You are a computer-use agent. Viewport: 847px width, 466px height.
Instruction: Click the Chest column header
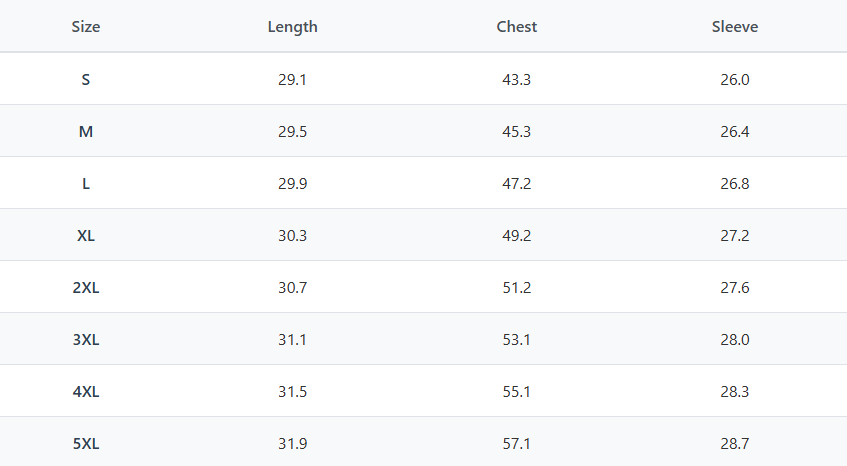click(516, 27)
